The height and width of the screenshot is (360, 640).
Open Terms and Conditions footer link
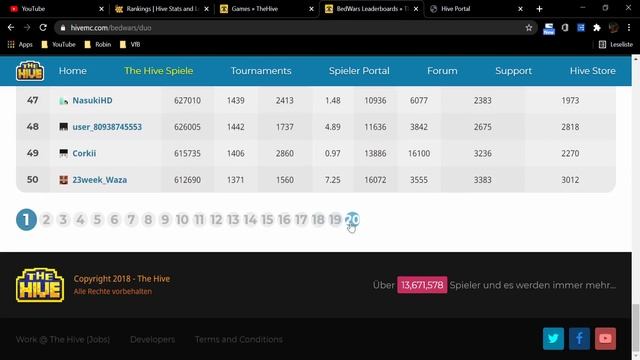click(x=239, y=340)
